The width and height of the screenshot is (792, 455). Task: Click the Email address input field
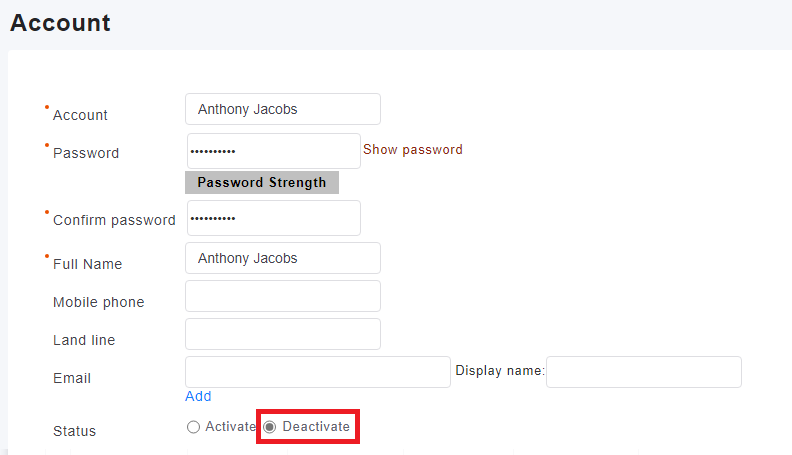coord(317,372)
